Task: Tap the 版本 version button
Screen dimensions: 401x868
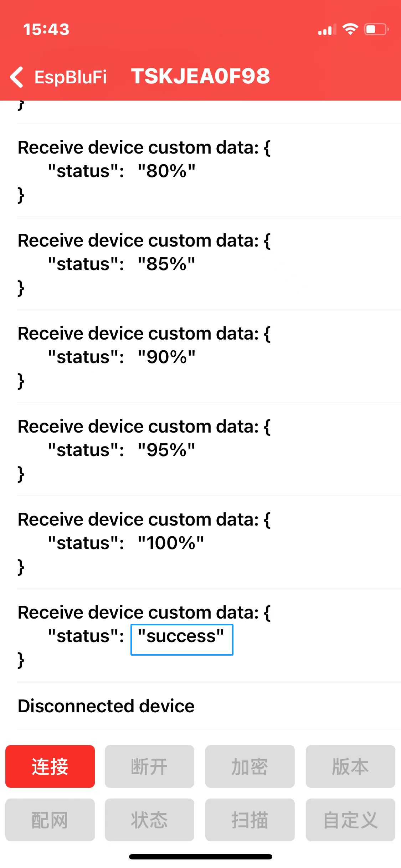Action: pos(350,766)
